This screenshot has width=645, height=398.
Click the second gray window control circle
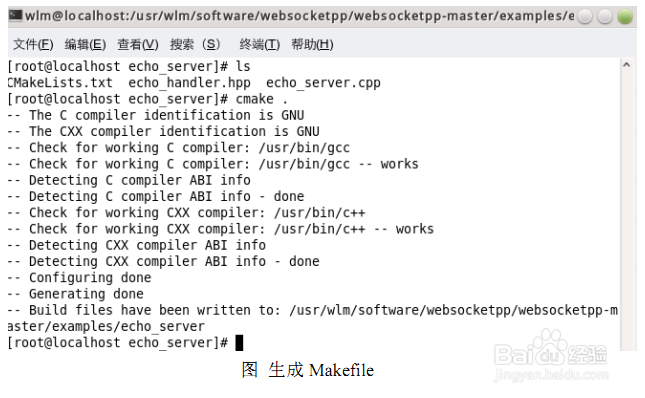pyautogui.click(x=605, y=16)
